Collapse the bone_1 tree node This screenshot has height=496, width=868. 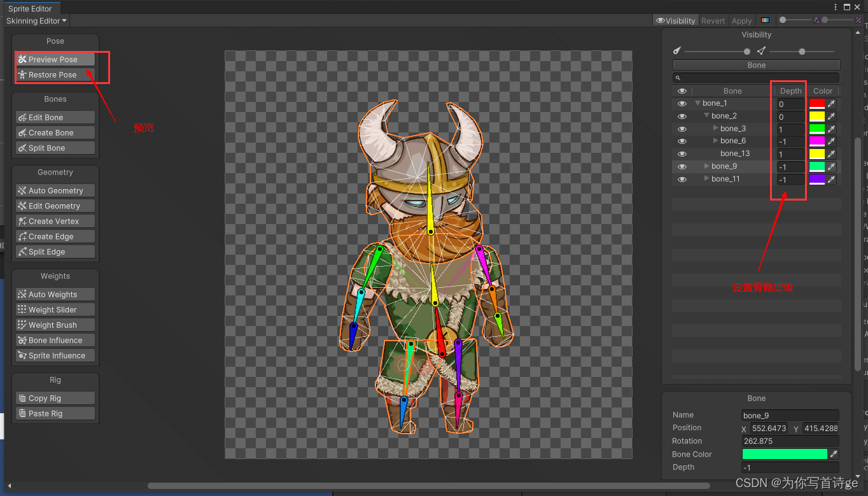coord(697,103)
